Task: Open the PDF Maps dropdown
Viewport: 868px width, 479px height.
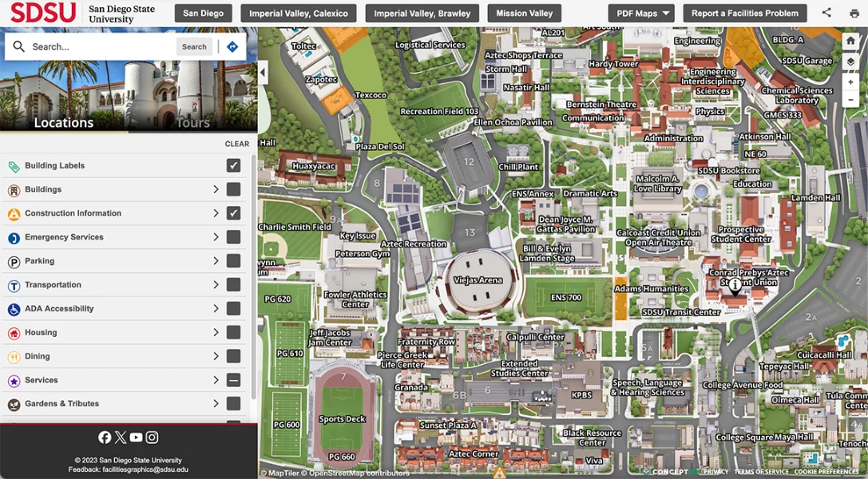Action: point(641,14)
